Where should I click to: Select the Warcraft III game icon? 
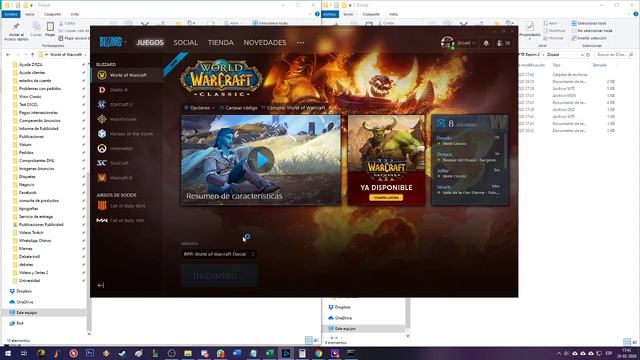coord(102,178)
